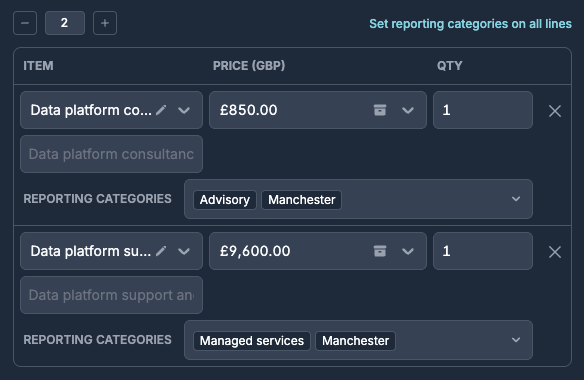
Task: Remove the Data platform su... line item
Action: [x=555, y=252]
